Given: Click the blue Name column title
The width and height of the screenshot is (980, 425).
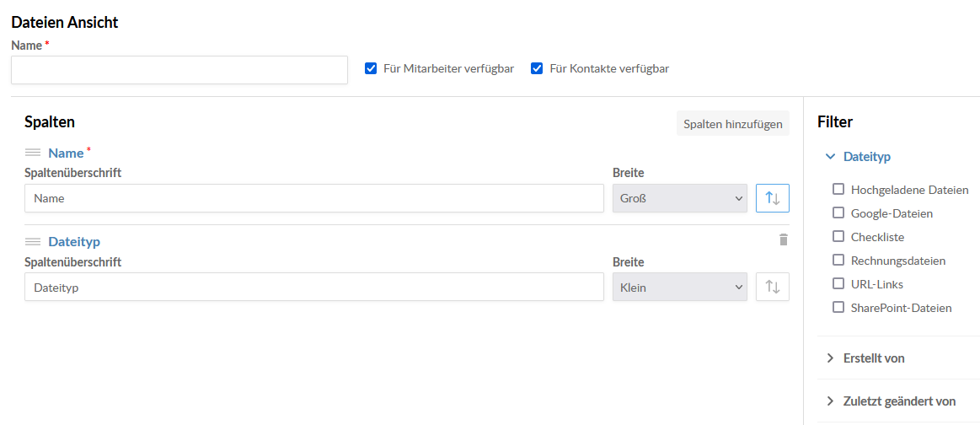Looking at the screenshot, I should click(66, 153).
